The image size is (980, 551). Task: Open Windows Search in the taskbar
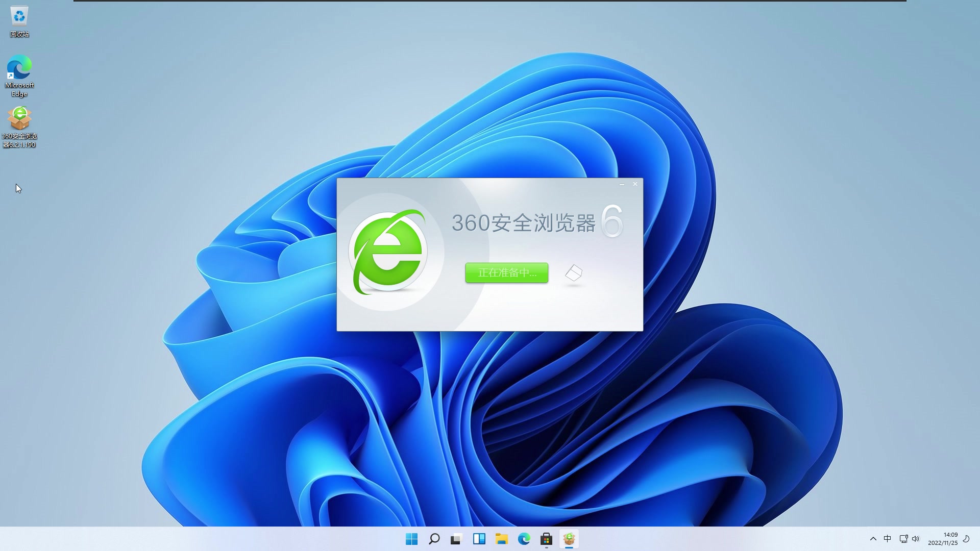(434, 538)
